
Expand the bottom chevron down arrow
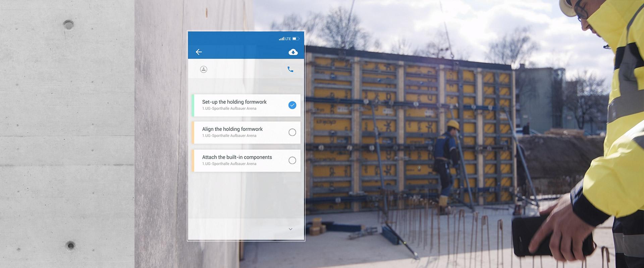point(290,229)
